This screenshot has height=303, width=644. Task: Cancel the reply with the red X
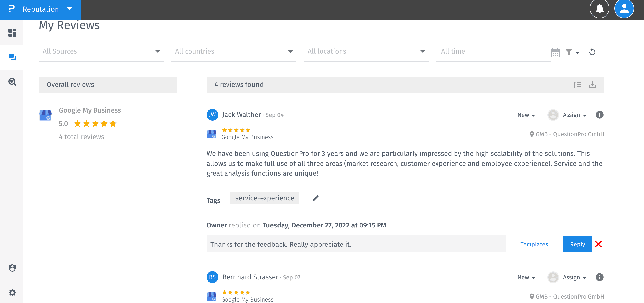pyautogui.click(x=598, y=244)
